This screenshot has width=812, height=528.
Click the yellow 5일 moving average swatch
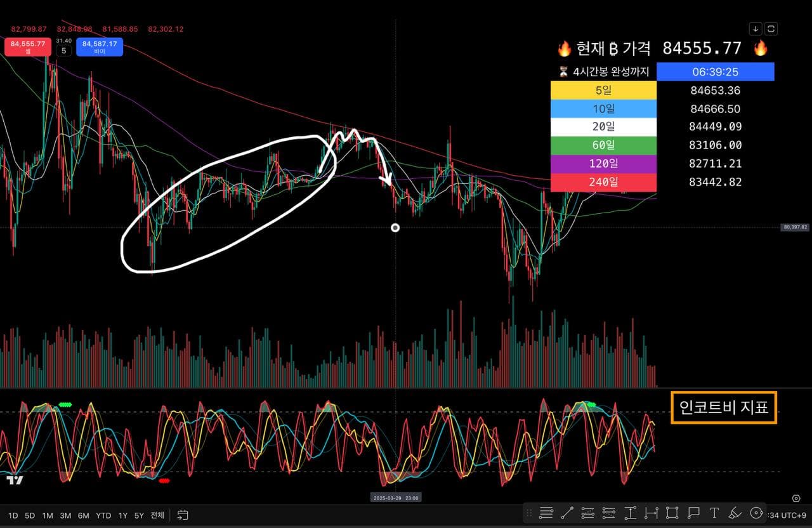603,90
